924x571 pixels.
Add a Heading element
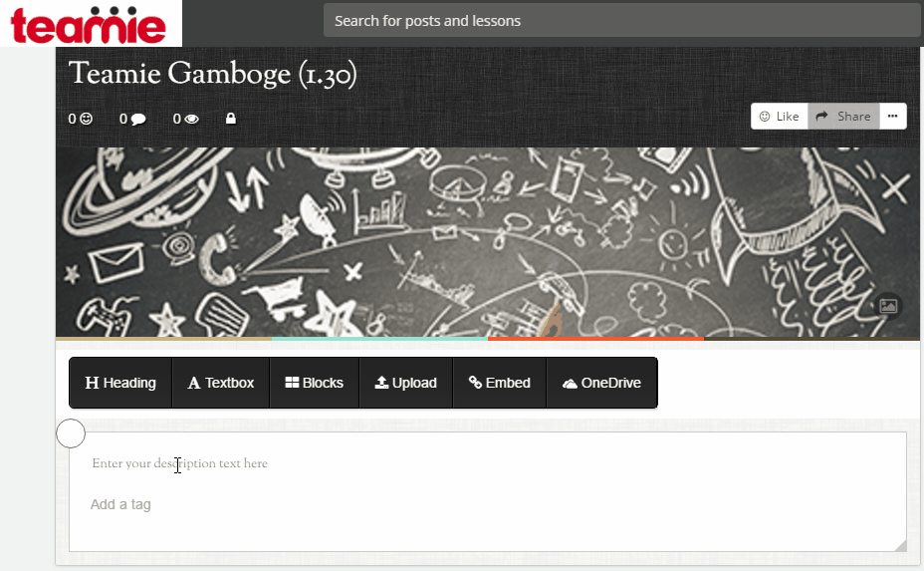point(120,383)
